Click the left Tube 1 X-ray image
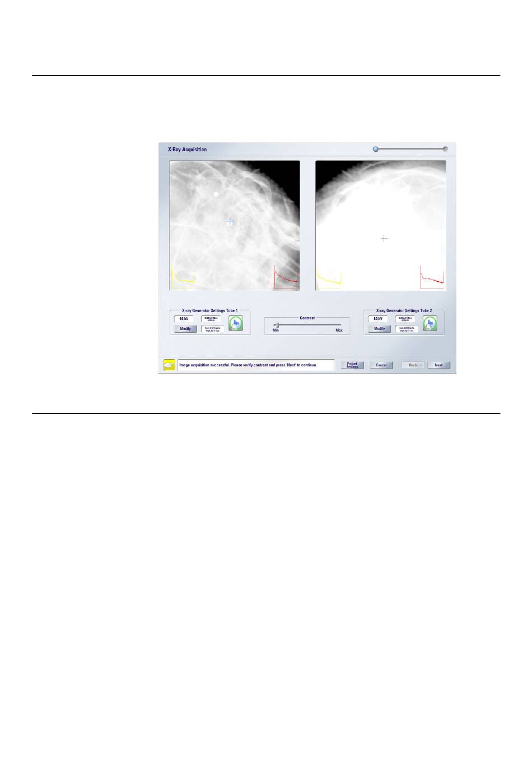Screen dimensions: 532x772 pyautogui.click(x=235, y=226)
